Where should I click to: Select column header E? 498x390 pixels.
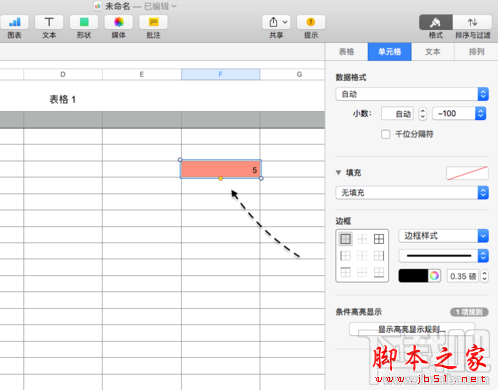tap(142, 74)
